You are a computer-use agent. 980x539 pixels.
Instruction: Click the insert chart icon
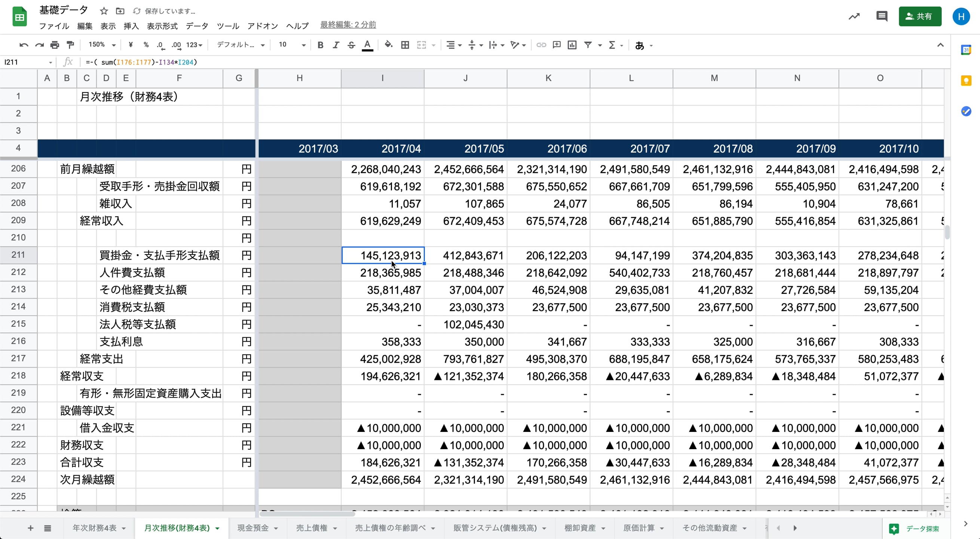click(572, 45)
